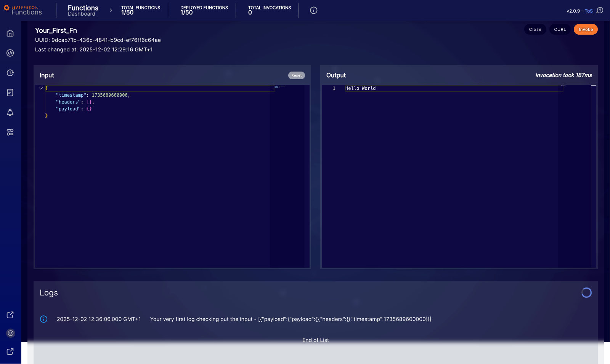Click the Invoke button

coord(586,29)
